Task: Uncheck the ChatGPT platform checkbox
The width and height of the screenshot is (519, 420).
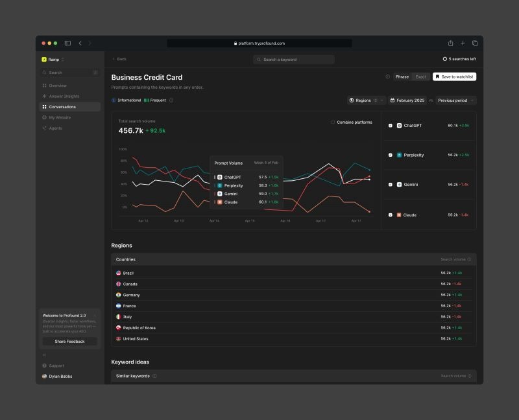Action: [x=391, y=126]
